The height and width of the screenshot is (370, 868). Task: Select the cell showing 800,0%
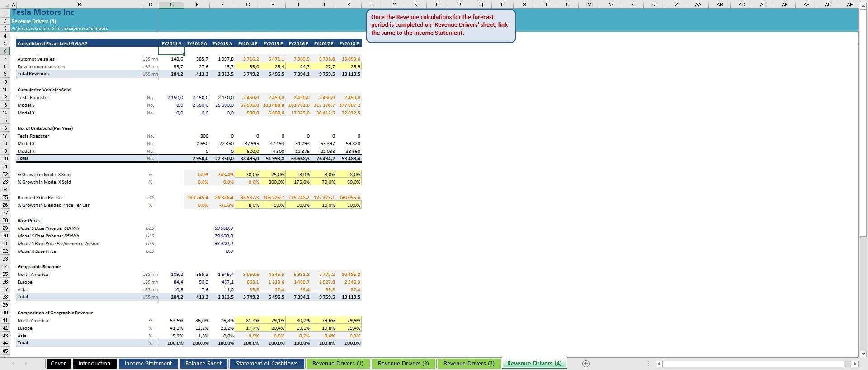point(273,182)
